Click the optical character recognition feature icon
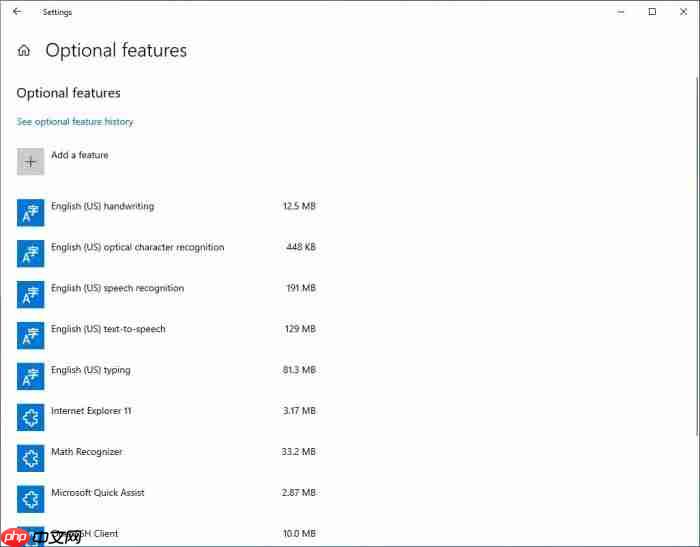Screen dimensions: 700x547 pyautogui.click(x=31, y=254)
